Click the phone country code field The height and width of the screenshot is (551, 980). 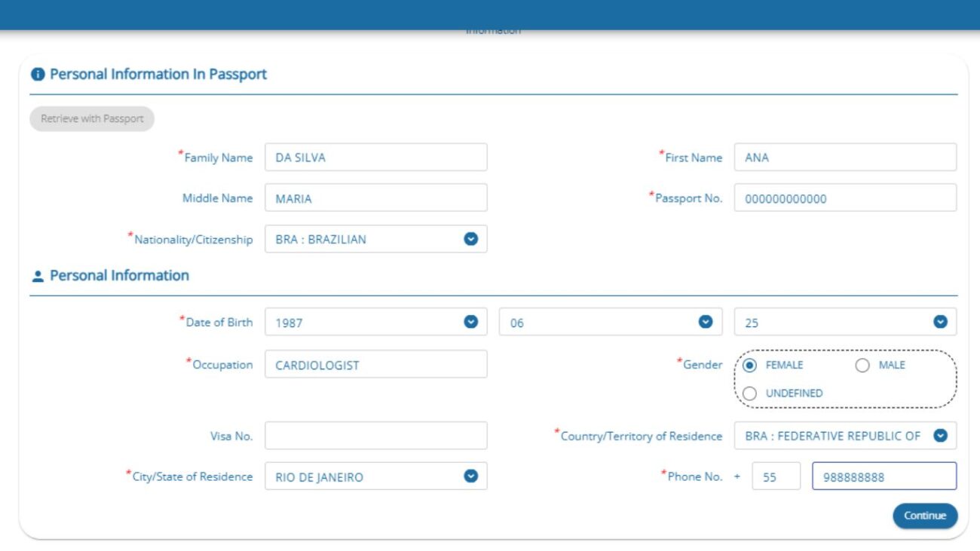coord(776,477)
